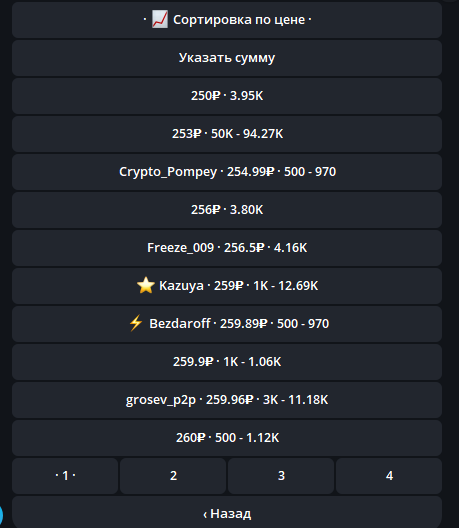
Task: Select the 259.9₽ · 1K - 1.06K offer
Action: pos(227,362)
